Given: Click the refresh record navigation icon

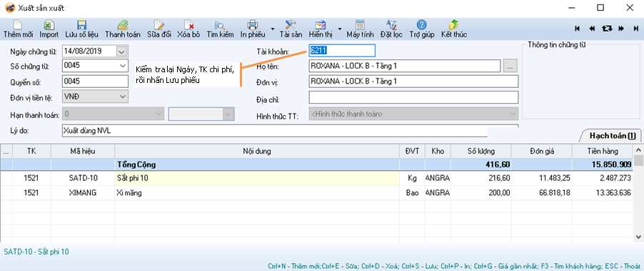Looking at the screenshot, I should [607, 29].
